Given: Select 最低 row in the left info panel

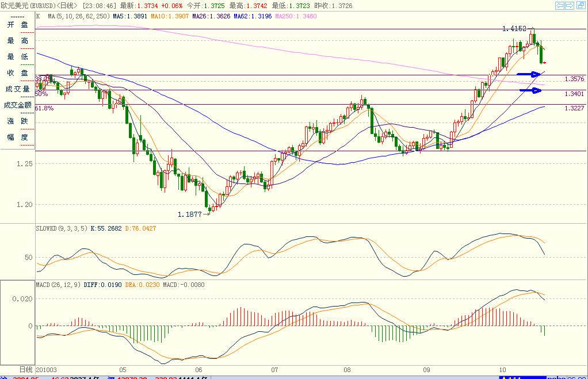Looking at the screenshot, I should pyautogui.click(x=18, y=56).
